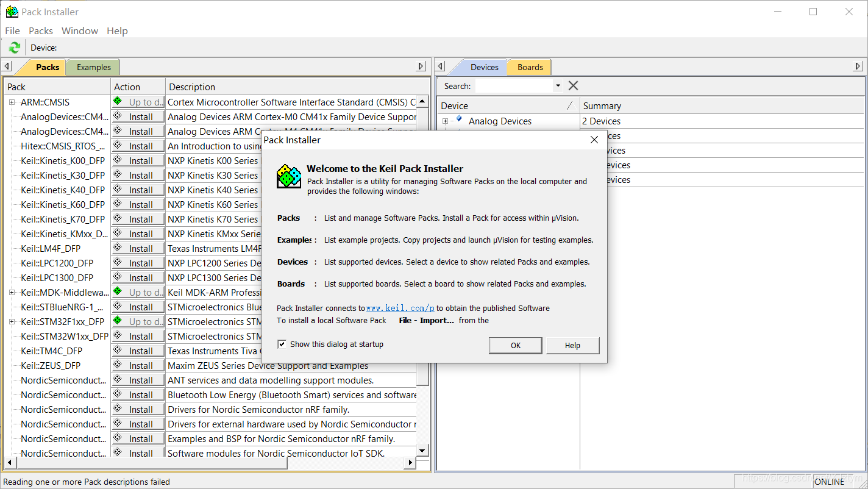The image size is (868, 489).
Task: Open the Search dropdown arrow
Action: tap(558, 86)
